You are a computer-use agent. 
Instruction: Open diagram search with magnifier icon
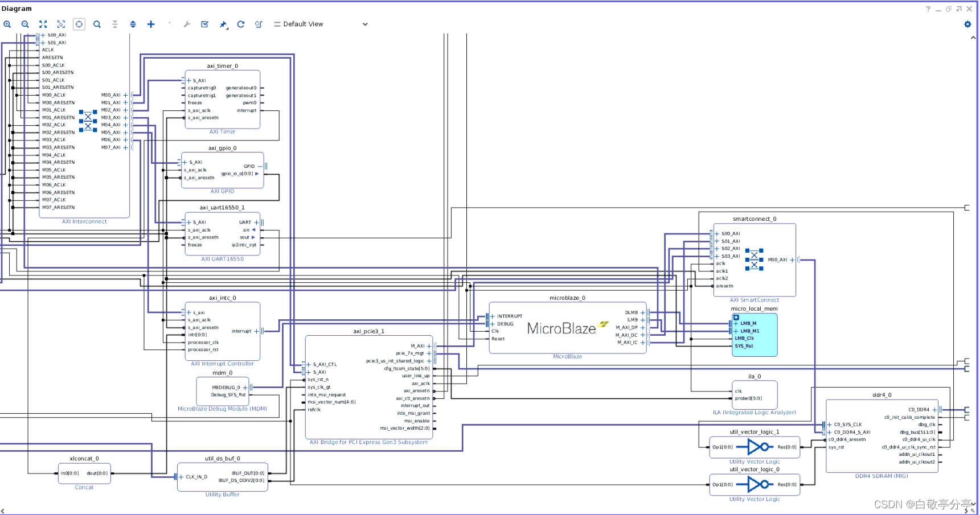coord(97,24)
